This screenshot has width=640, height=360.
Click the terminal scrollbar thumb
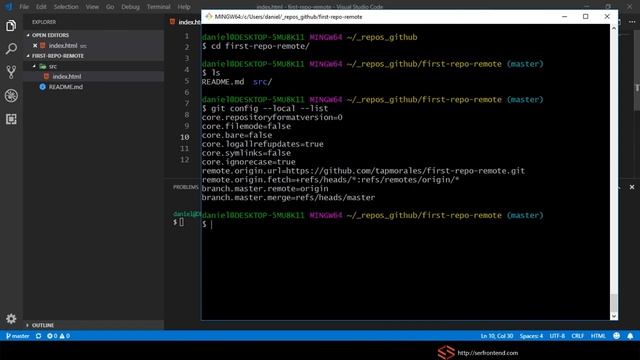(613, 302)
